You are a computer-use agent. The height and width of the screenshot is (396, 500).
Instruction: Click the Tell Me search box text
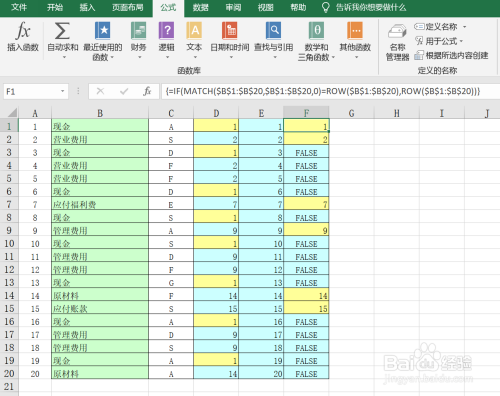pyautogui.click(x=371, y=7)
